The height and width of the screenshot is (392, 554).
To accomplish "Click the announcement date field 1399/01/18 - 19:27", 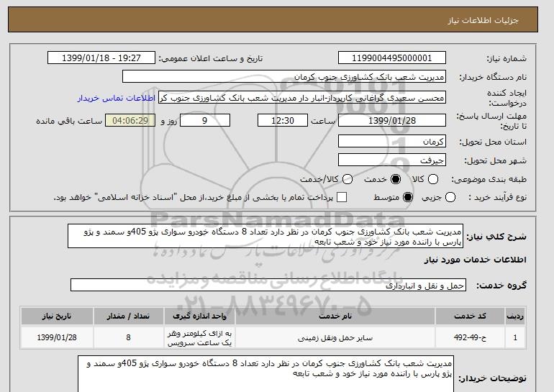I will tap(101, 58).
